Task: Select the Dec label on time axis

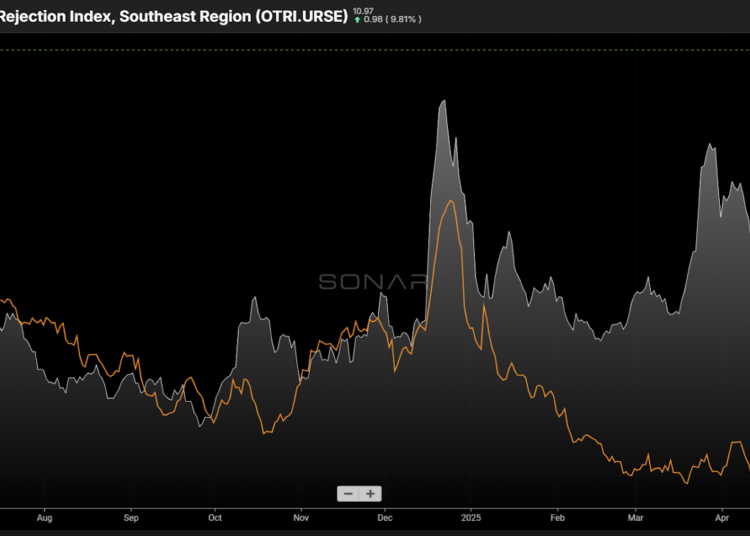Action: (x=385, y=519)
